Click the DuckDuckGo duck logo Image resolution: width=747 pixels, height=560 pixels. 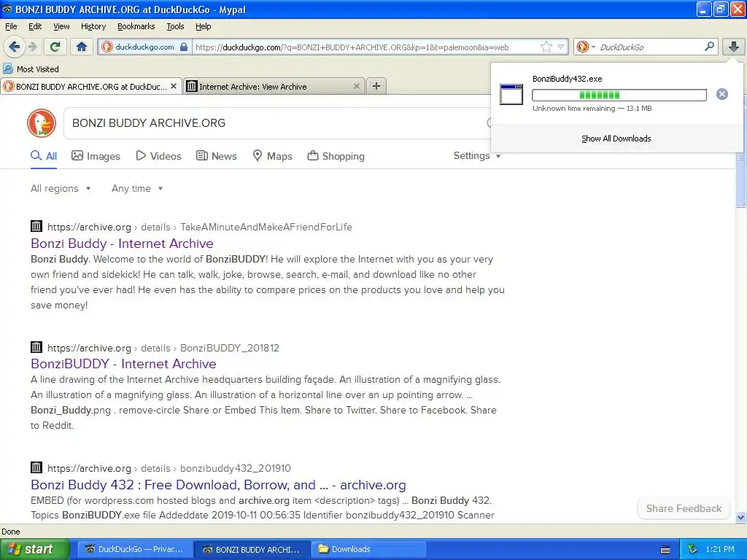pos(42,123)
